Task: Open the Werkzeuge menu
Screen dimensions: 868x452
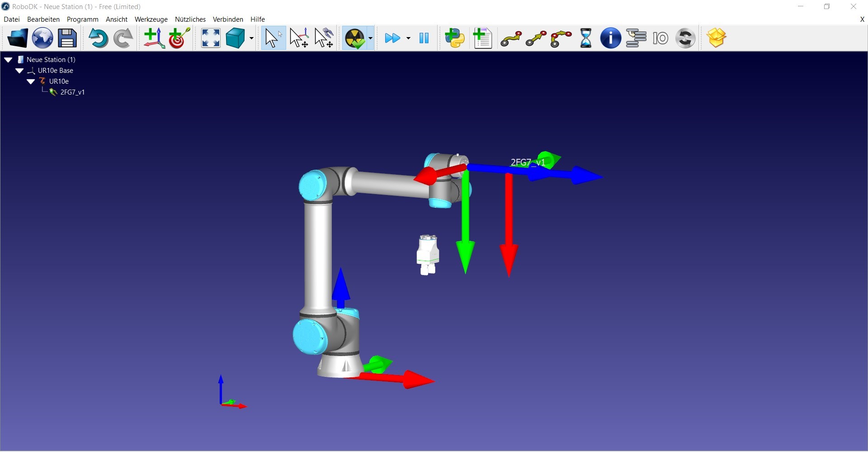Action: (x=151, y=19)
